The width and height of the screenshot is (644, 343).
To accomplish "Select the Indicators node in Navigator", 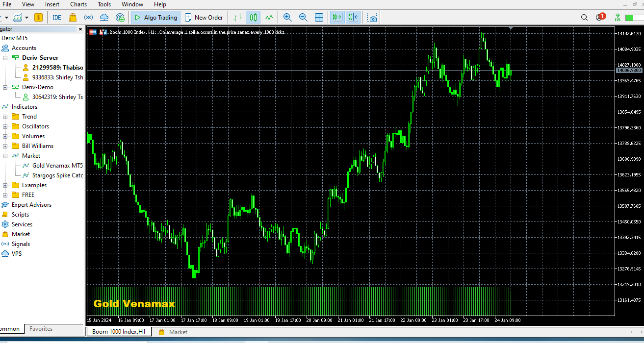I will 25,107.
